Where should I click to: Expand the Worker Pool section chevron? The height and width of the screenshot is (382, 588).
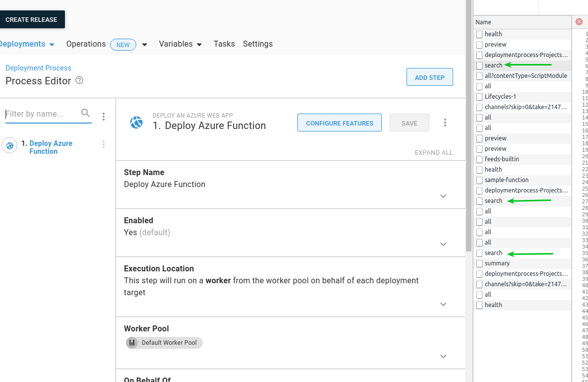pos(443,356)
